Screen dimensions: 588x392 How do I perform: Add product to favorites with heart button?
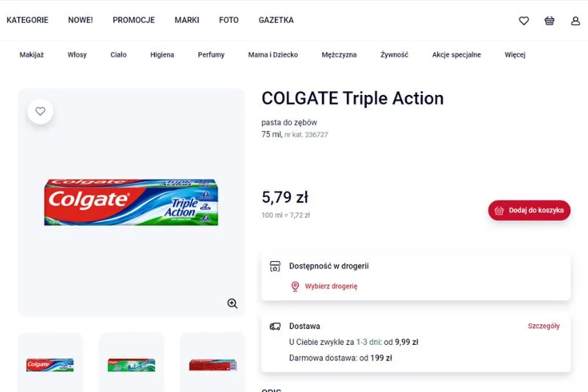40,111
